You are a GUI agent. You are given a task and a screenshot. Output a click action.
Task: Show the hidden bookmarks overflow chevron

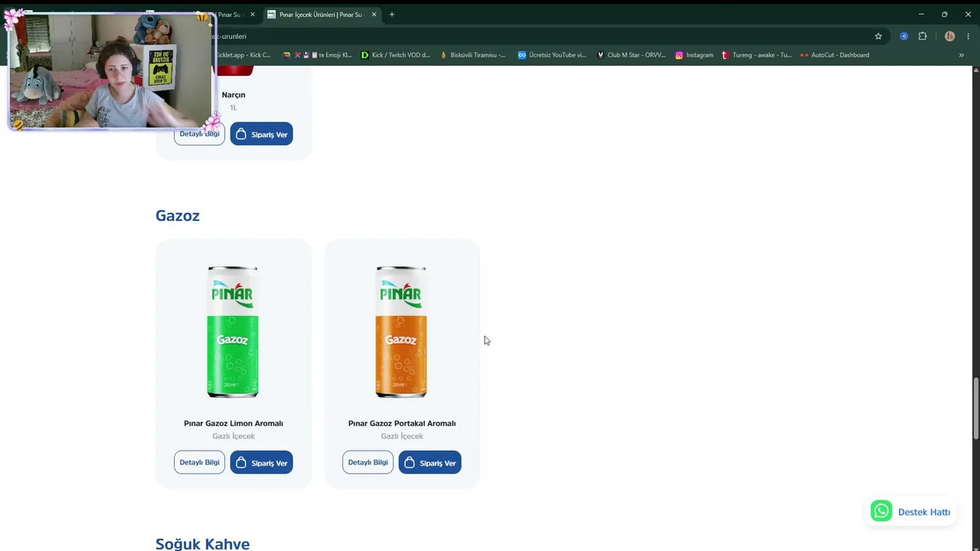pyautogui.click(x=962, y=55)
